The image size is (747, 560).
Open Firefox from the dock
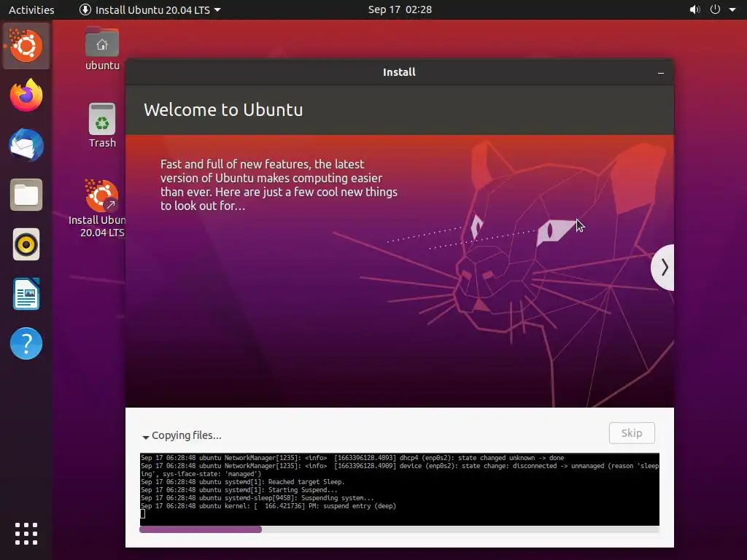[x=26, y=96]
